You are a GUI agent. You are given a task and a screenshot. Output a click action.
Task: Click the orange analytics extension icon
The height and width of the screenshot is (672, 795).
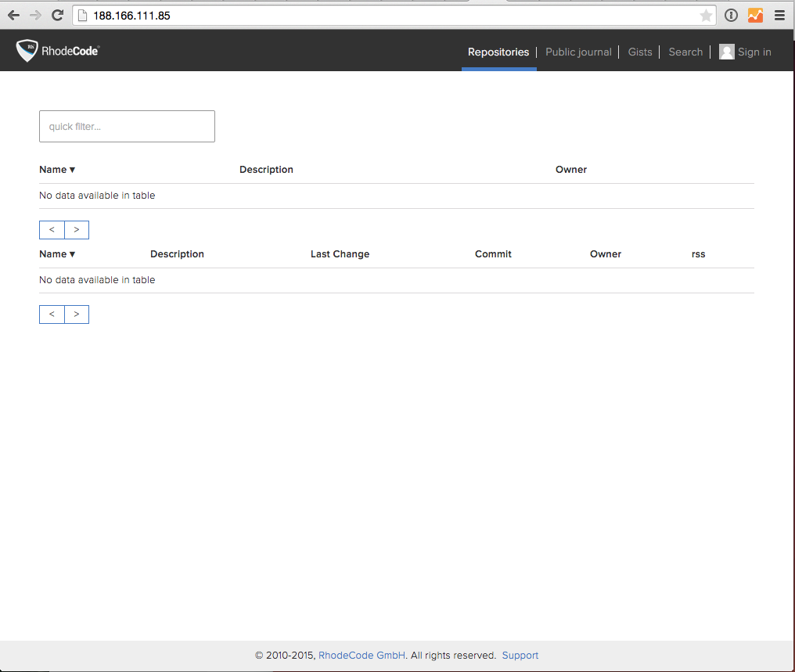755,15
